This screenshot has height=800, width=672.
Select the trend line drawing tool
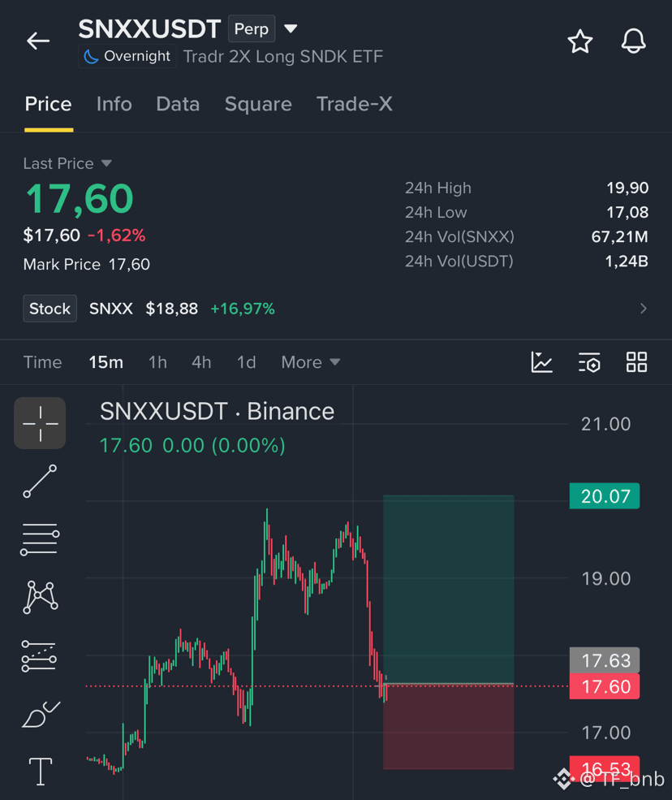[x=40, y=481]
